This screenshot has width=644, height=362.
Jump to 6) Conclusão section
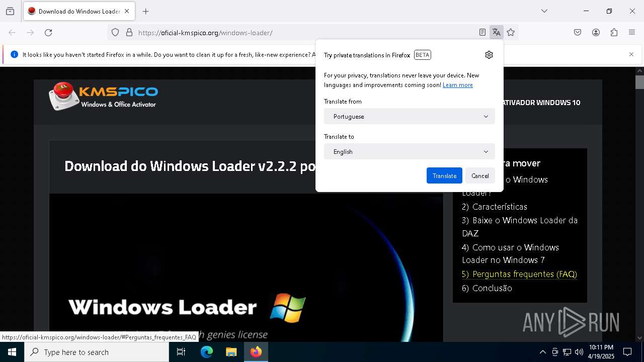point(487,288)
